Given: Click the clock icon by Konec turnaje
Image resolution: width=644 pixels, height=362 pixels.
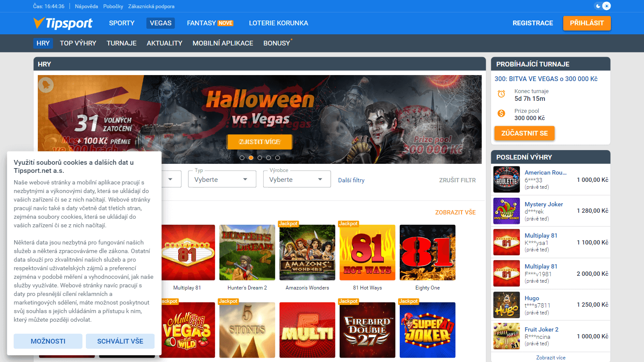Looking at the screenshot, I should pos(501,94).
